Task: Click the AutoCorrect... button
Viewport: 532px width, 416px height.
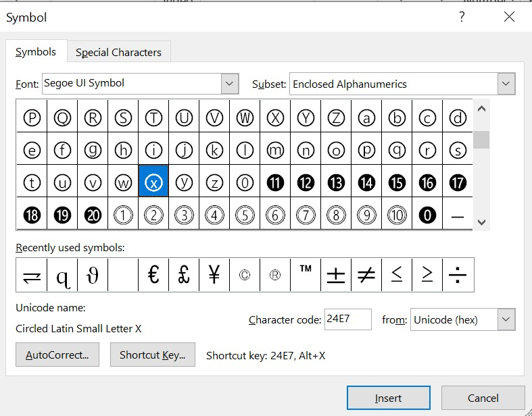Action: pos(57,355)
